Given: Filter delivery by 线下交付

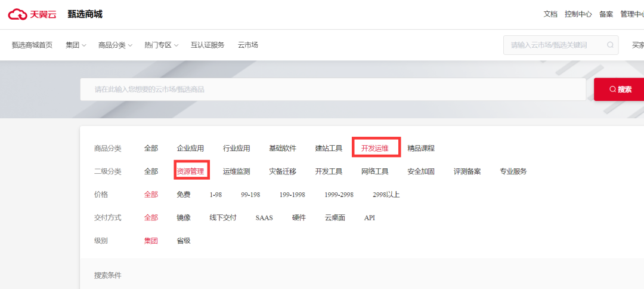Looking at the screenshot, I should [223, 217].
